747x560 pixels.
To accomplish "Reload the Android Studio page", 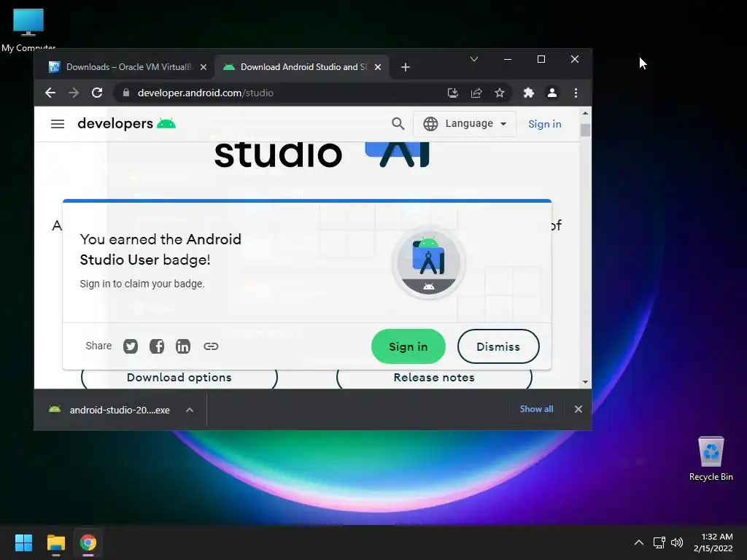I will 97,93.
